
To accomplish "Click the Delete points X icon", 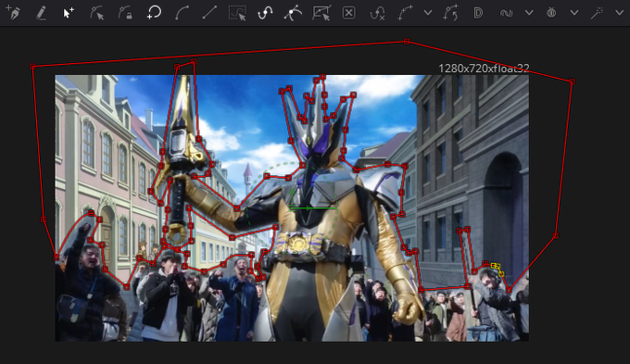I will (348, 13).
